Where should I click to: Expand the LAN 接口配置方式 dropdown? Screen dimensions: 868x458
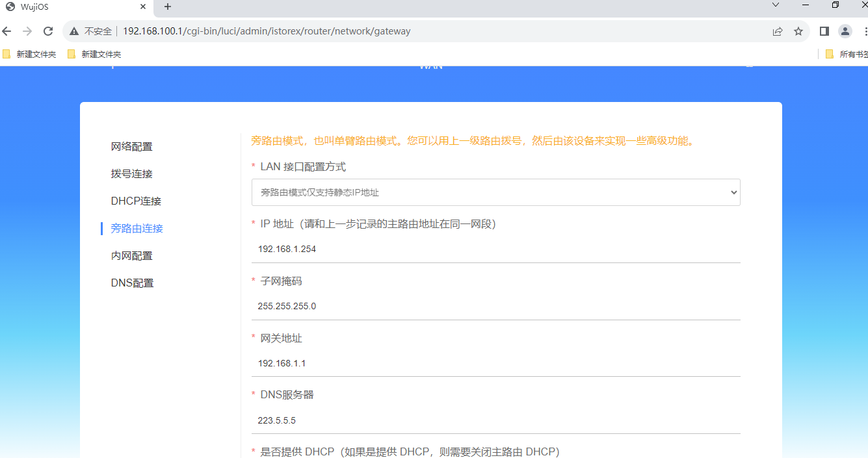click(x=495, y=192)
